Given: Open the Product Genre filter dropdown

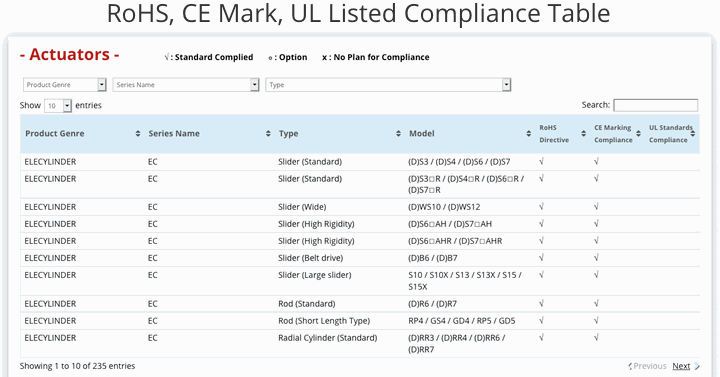Looking at the screenshot, I should (x=65, y=84).
